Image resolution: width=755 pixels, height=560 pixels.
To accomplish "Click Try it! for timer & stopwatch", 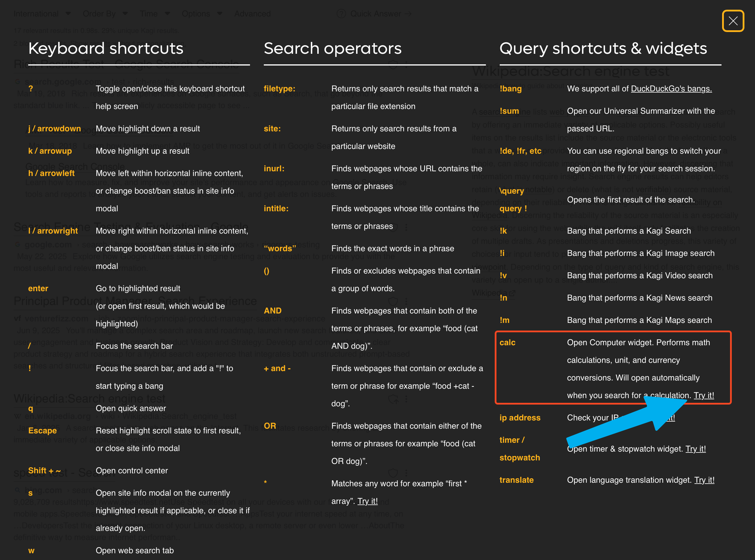I will (695, 449).
